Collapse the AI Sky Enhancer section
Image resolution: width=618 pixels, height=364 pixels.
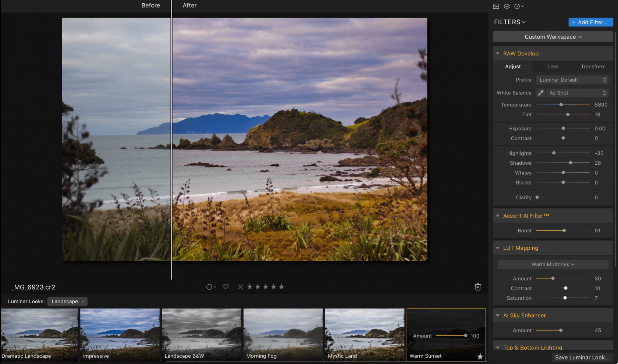[x=498, y=315]
